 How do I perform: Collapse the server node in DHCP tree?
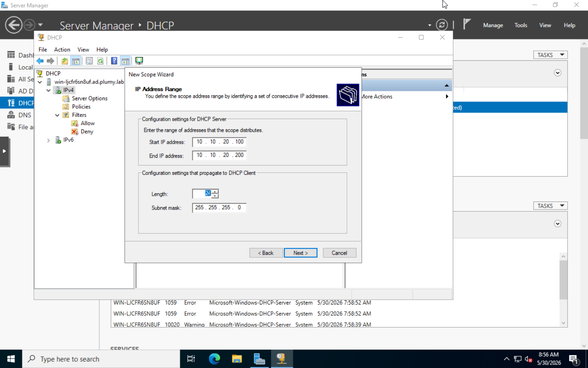point(40,82)
